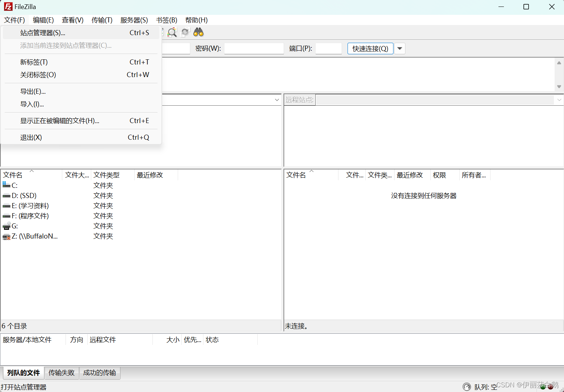This screenshot has height=392, width=564.
Task: Click the F: (程序文件) drive icon
Action: (7, 216)
